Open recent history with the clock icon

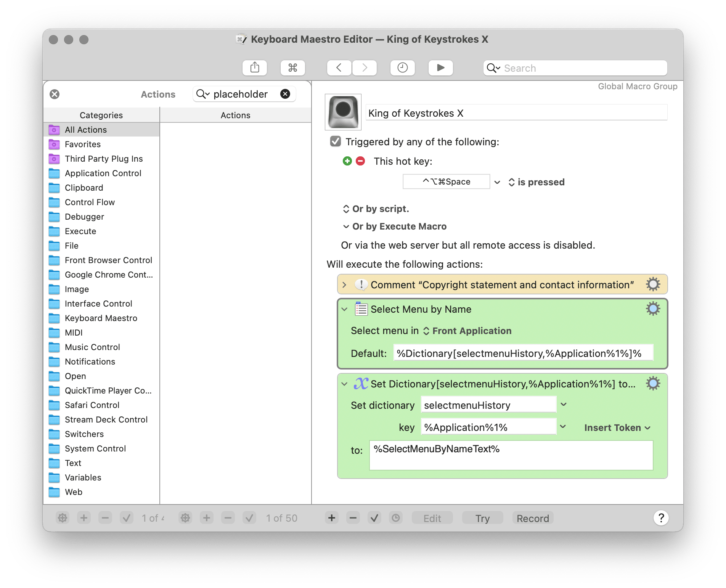[x=403, y=68]
